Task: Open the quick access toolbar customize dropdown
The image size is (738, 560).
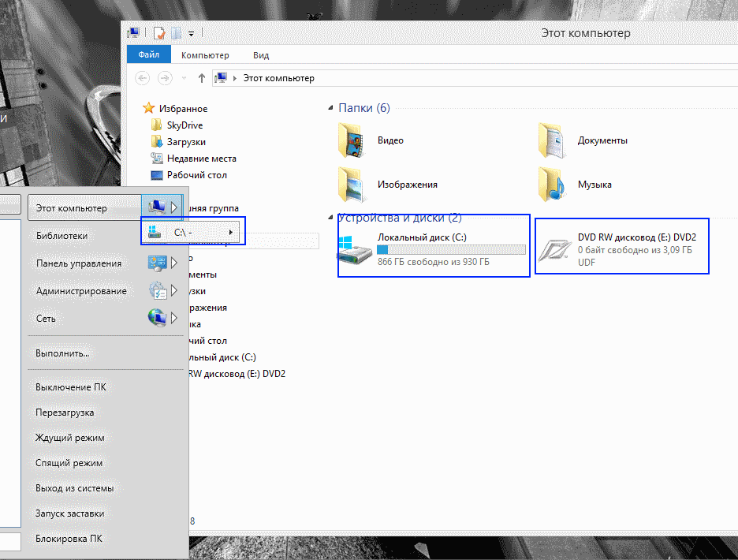Action: pos(191,33)
